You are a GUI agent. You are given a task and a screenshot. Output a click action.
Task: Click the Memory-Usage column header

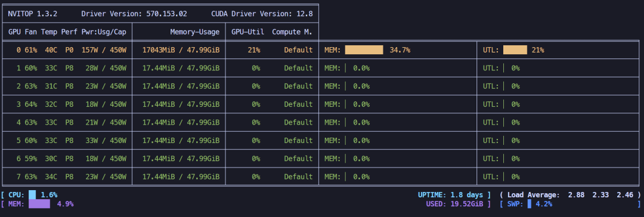(195, 32)
